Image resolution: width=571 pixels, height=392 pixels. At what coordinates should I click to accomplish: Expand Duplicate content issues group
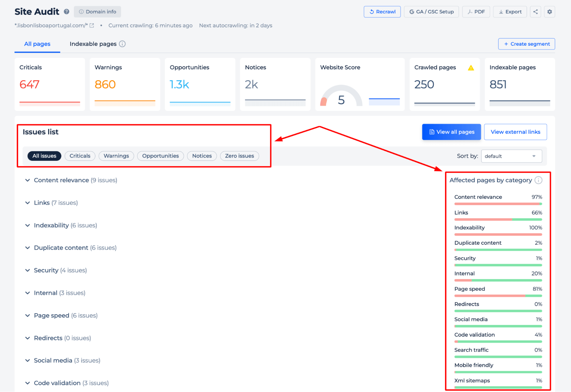pos(71,248)
